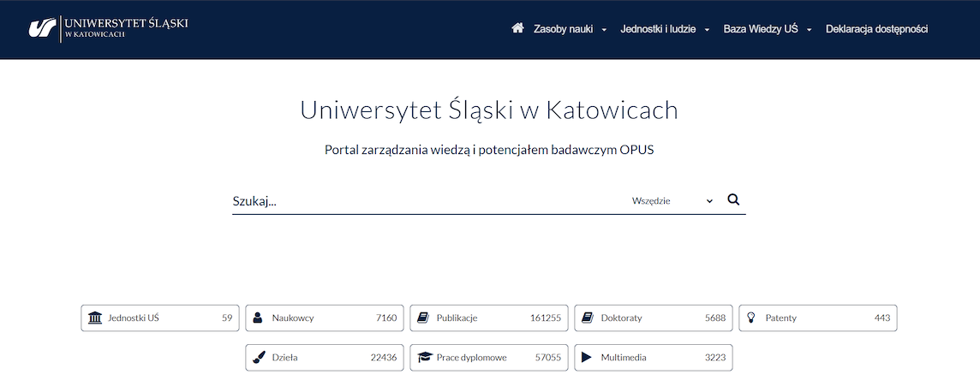Click the Patenty count 443
This screenshot has width=980, height=392.
pyautogui.click(x=881, y=318)
